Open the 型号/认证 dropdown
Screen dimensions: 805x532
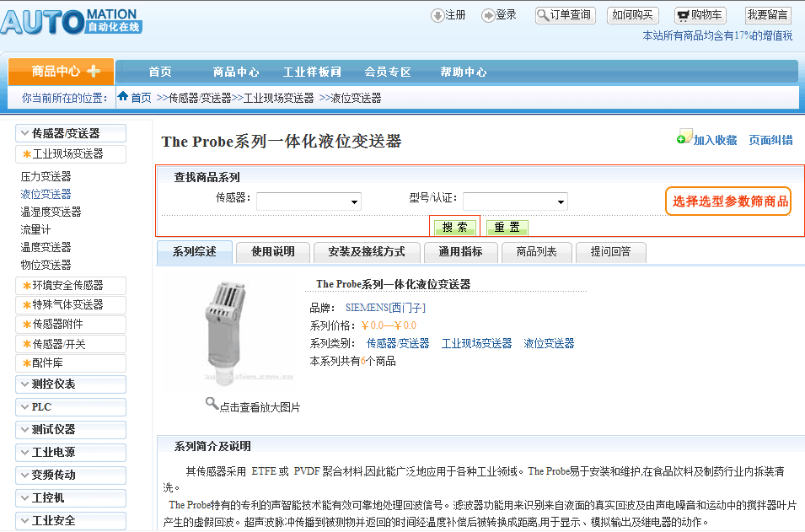tap(515, 202)
